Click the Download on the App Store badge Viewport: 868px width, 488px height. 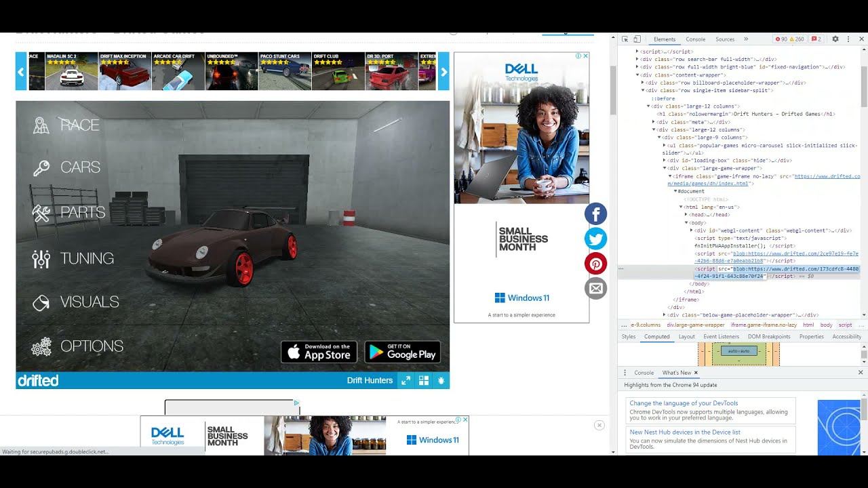tap(319, 352)
